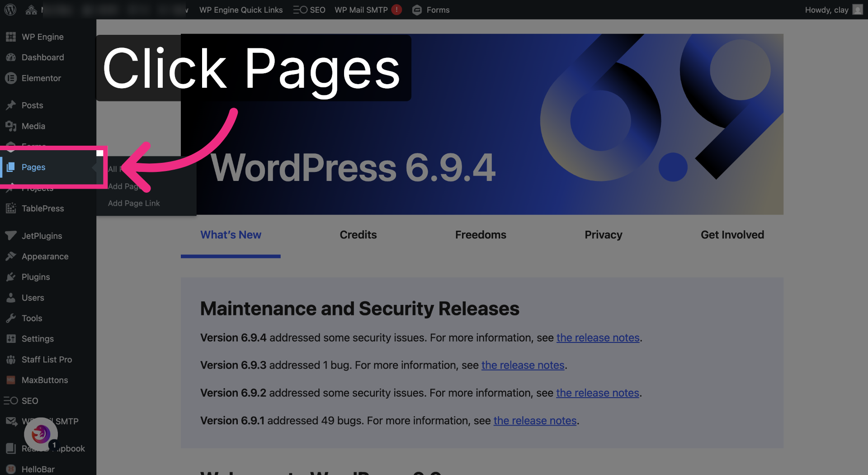Screen dimensions: 868x475
Task: Open SEO menu in admin bar
Action: click(309, 9)
